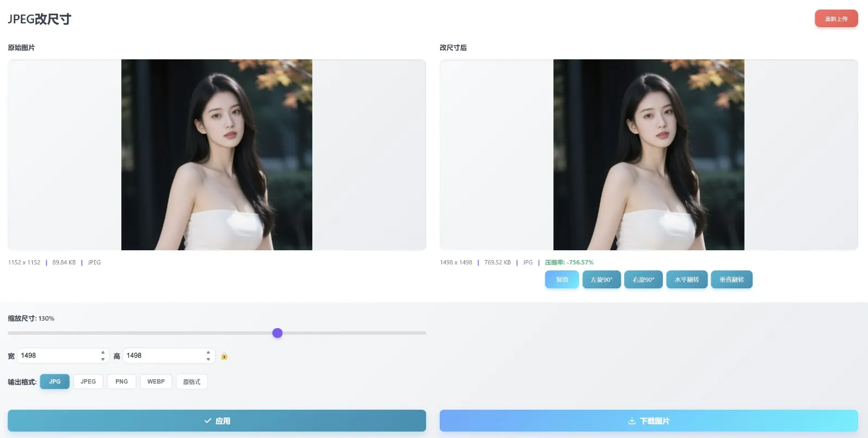This screenshot has height=438, width=868.
Task: Rotate image left with 左旋90°
Action: pyautogui.click(x=601, y=280)
